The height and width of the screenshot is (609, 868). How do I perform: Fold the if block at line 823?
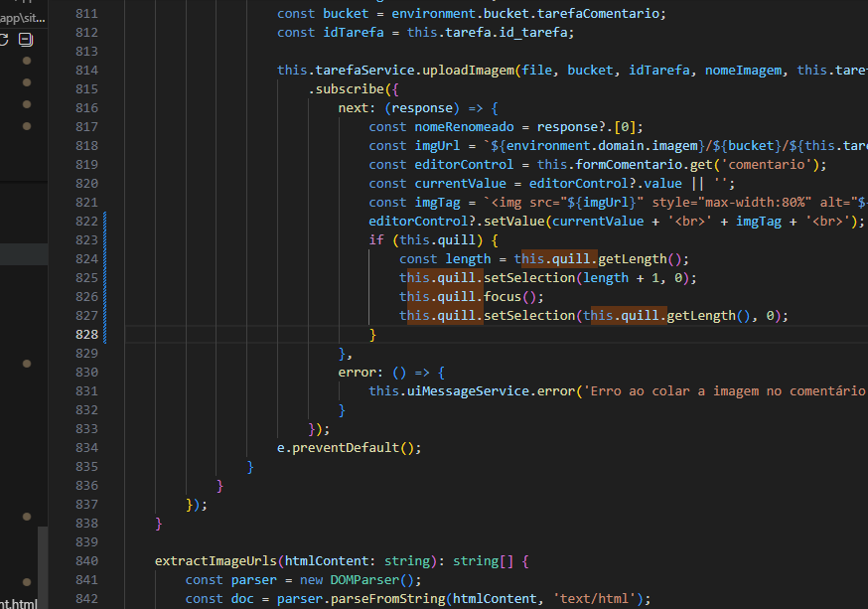click(x=115, y=240)
